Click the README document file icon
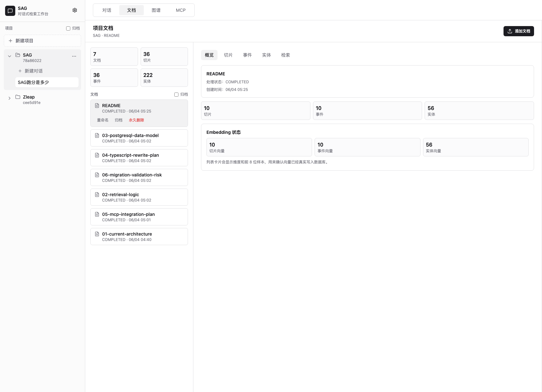 coord(97,106)
